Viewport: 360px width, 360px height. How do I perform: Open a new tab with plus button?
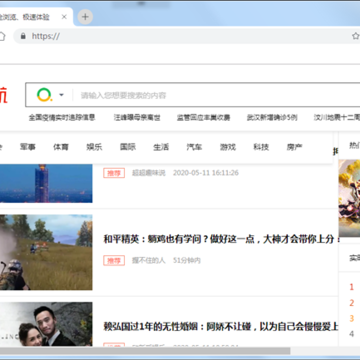pos(85,17)
